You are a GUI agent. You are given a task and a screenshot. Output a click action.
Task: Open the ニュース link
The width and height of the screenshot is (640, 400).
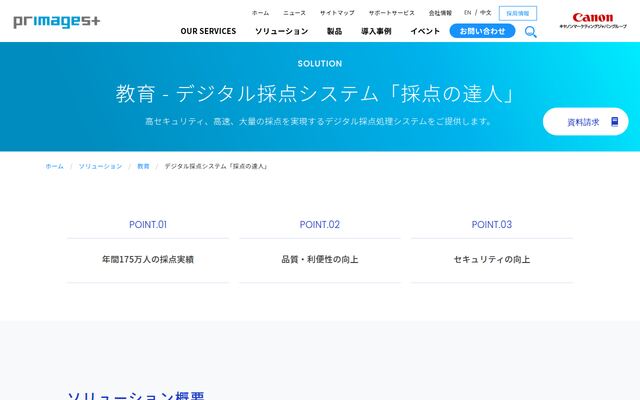(294, 13)
